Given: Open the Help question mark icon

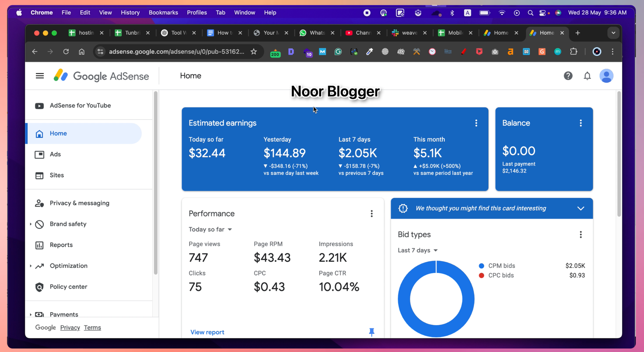Looking at the screenshot, I should point(568,76).
